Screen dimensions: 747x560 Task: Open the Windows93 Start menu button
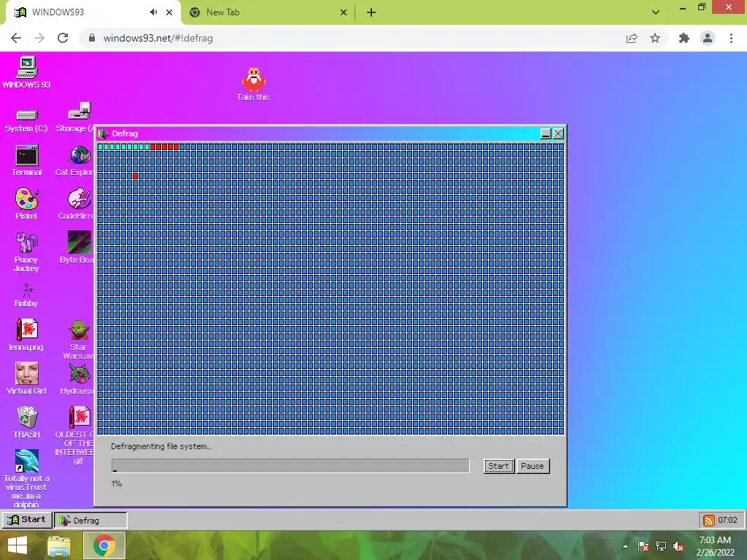(27, 520)
